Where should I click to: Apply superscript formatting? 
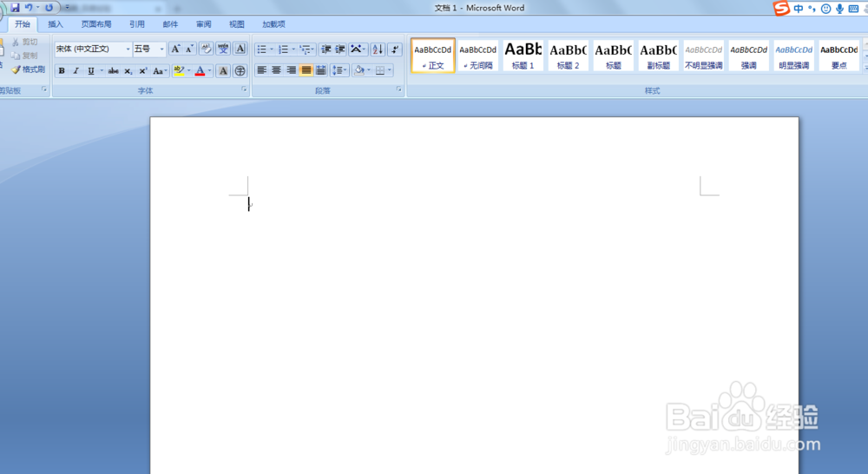[x=143, y=71]
